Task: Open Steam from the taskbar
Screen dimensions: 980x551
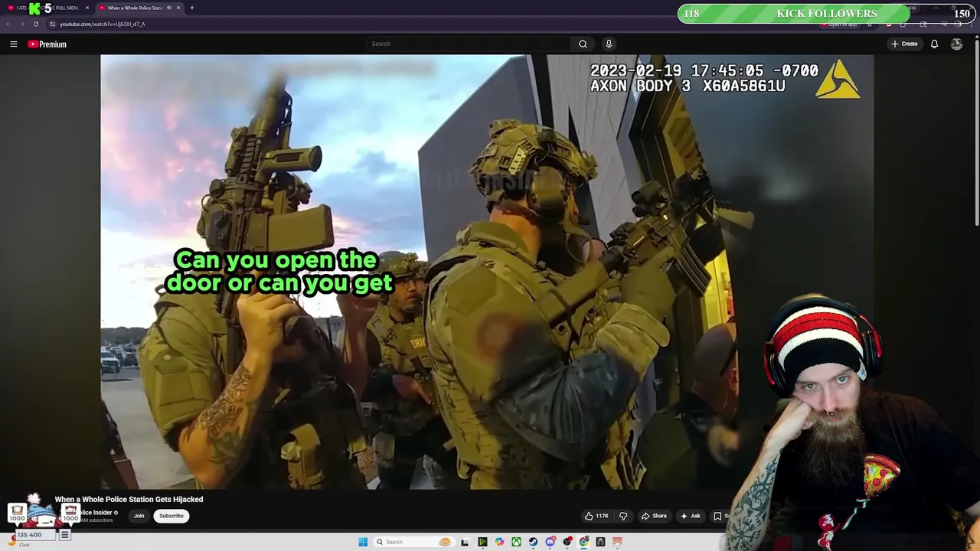Action: [x=533, y=542]
